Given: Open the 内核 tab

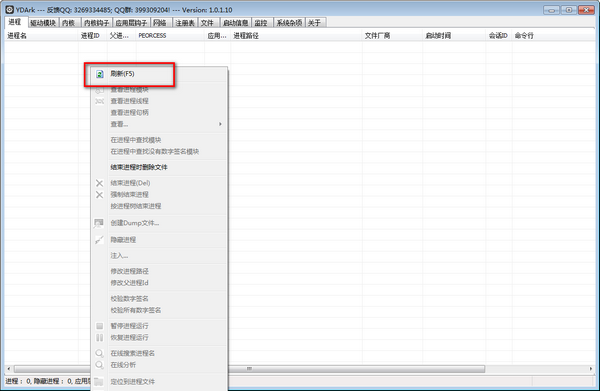Looking at the screenshot, I should pyautogui.click(x=69, y=23).
